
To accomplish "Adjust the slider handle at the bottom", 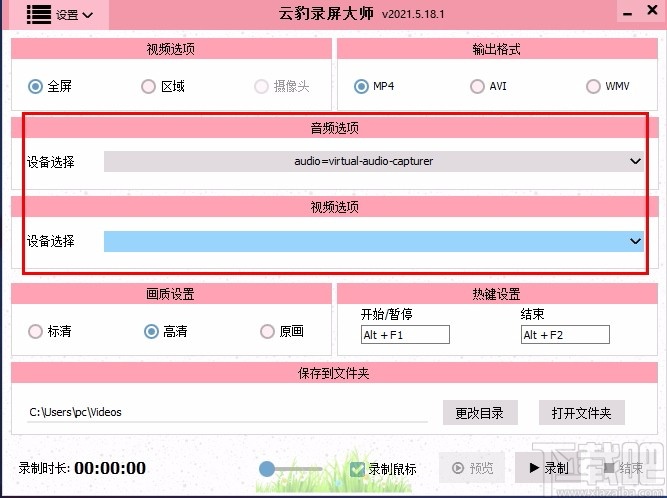I will click(x=267, y=469).
